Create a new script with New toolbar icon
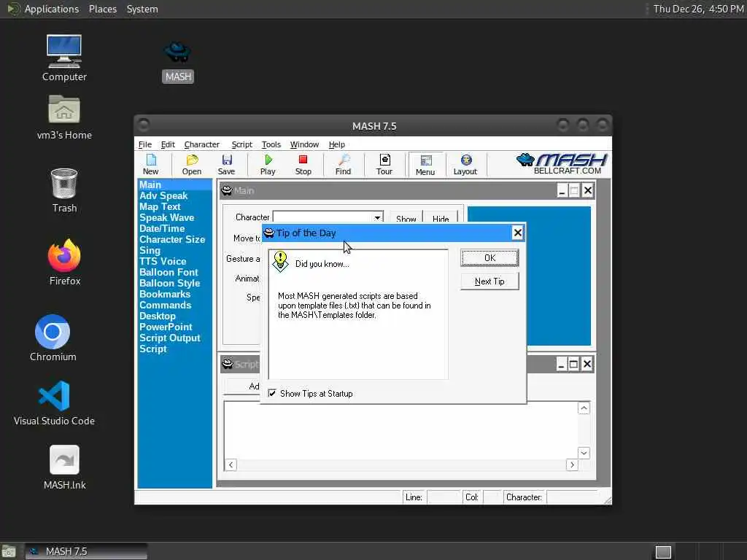Viewport: 747px width, 560px height. (x=150, y=165)
